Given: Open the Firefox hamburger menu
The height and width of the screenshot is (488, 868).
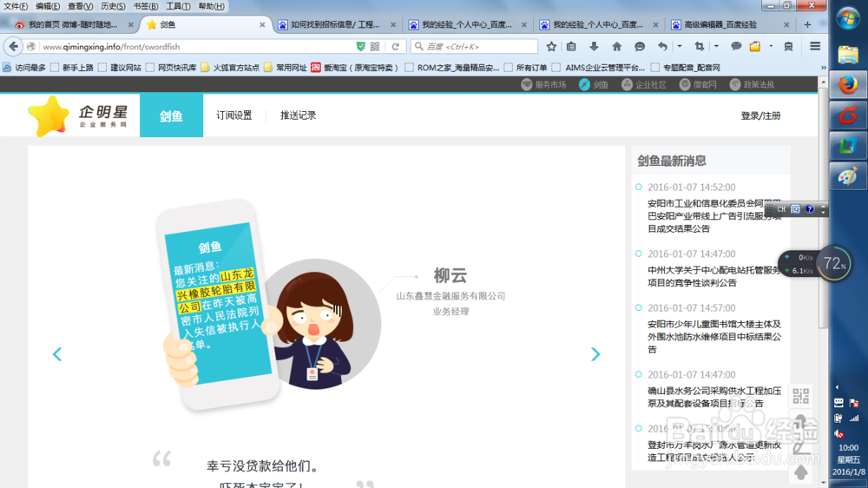Looking at the screenshot, I should (x=815, y=47).
